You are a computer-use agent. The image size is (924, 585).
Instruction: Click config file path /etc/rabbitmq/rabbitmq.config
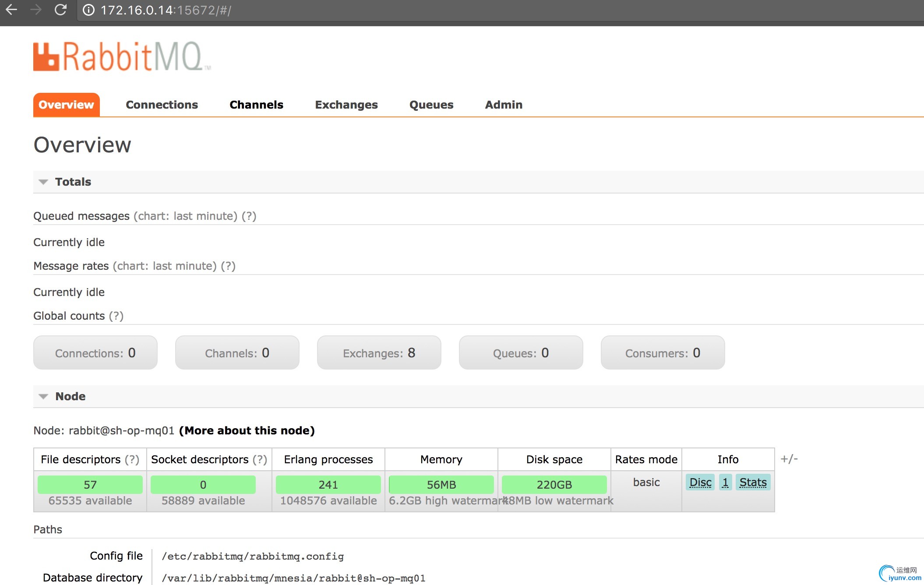253,556
